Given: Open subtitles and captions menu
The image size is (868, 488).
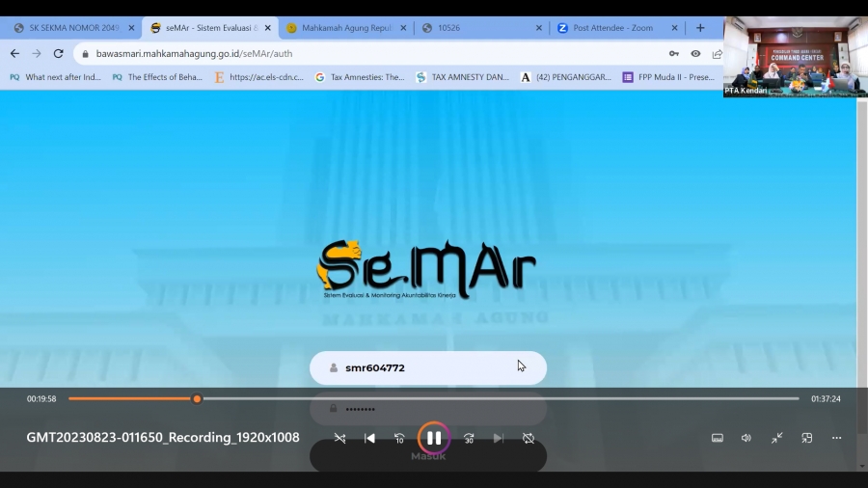Looking at the screenshot, I should [718, 438].
